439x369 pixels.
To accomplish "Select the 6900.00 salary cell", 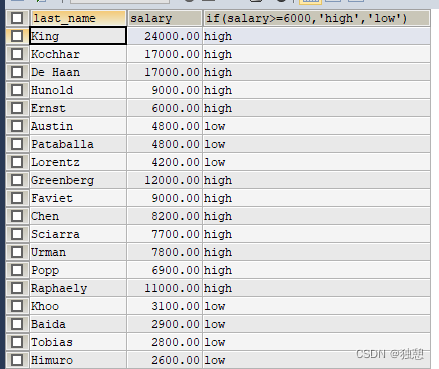I will click(165, 270).
